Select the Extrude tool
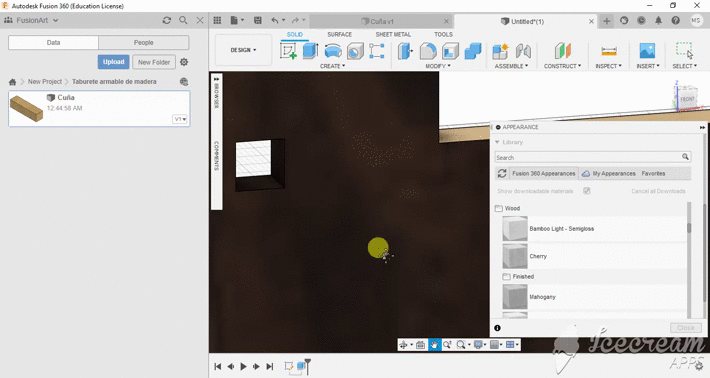Screen dimensions: 710x378 311,51
